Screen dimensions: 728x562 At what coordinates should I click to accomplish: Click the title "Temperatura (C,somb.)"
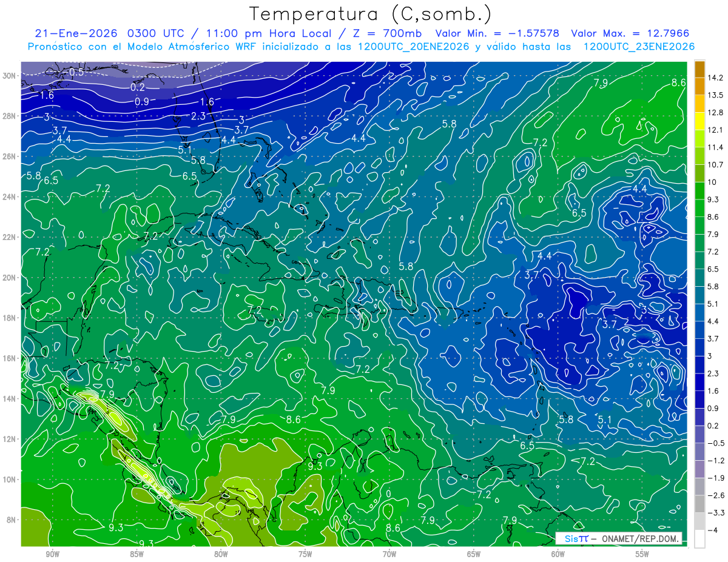371,13
